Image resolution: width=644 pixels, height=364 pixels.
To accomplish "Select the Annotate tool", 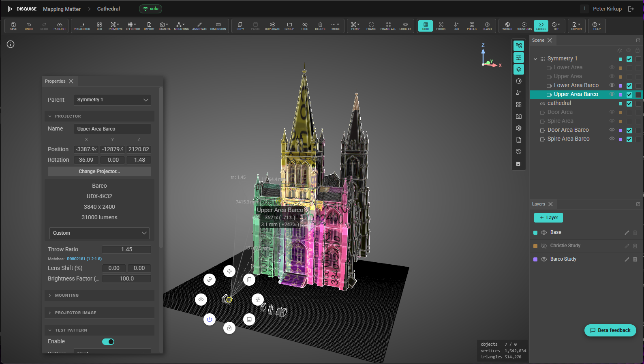I will [199, 26].
